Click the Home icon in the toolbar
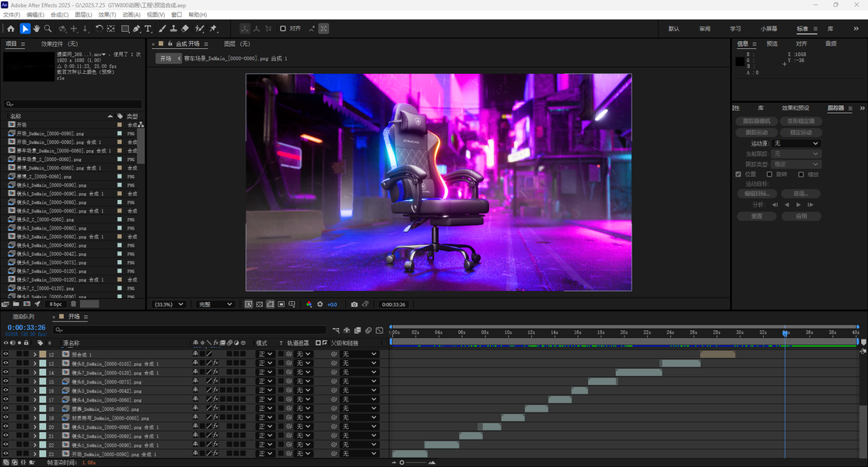This screenshot has width=868, height=467. pos(11,28)
